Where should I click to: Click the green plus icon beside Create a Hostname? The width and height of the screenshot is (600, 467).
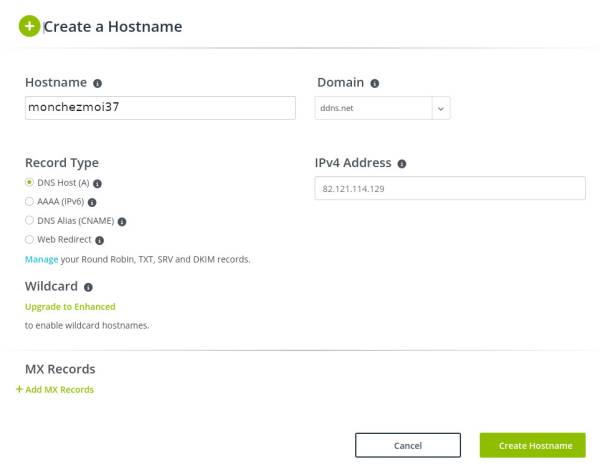point(29,27)
